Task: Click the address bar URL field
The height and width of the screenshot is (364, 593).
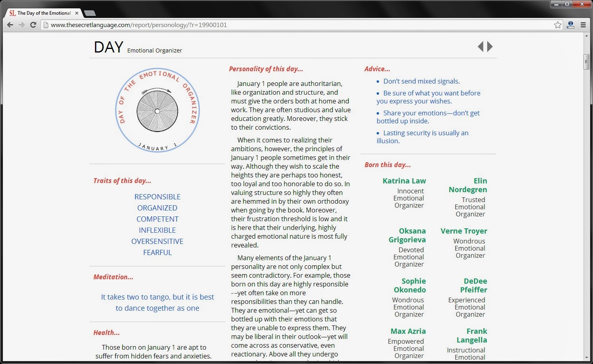Action: click(x=298, y=25)
